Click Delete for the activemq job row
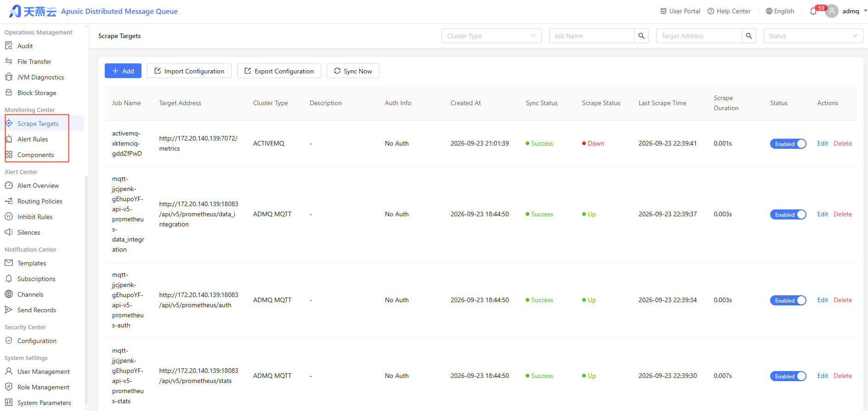Viewport: 868px width, 411px height. tap(843, 143)
